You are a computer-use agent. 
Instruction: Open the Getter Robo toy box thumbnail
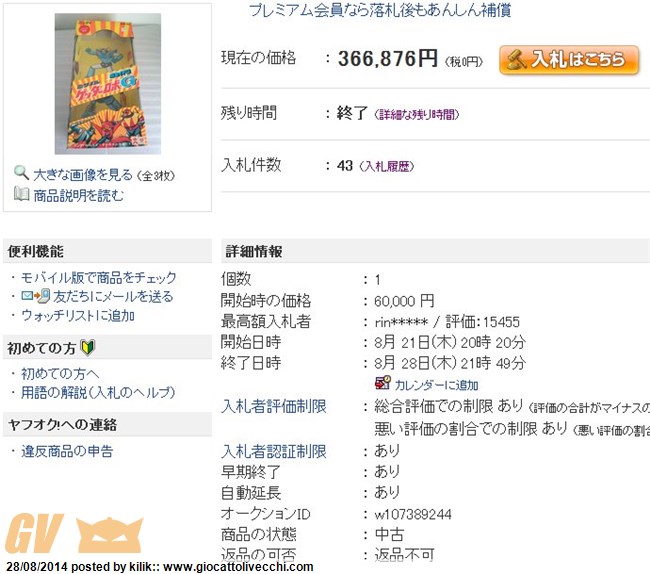coord(108,84)
